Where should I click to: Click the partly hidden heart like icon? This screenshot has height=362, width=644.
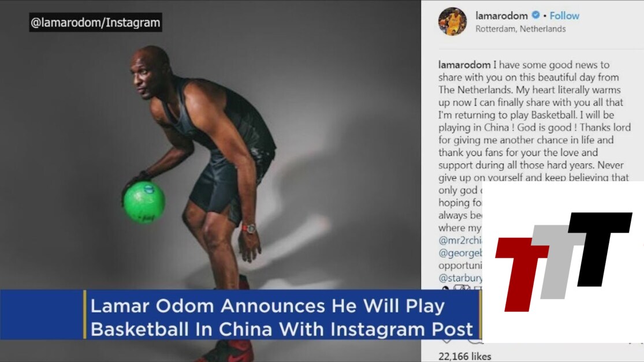(446, 341)
